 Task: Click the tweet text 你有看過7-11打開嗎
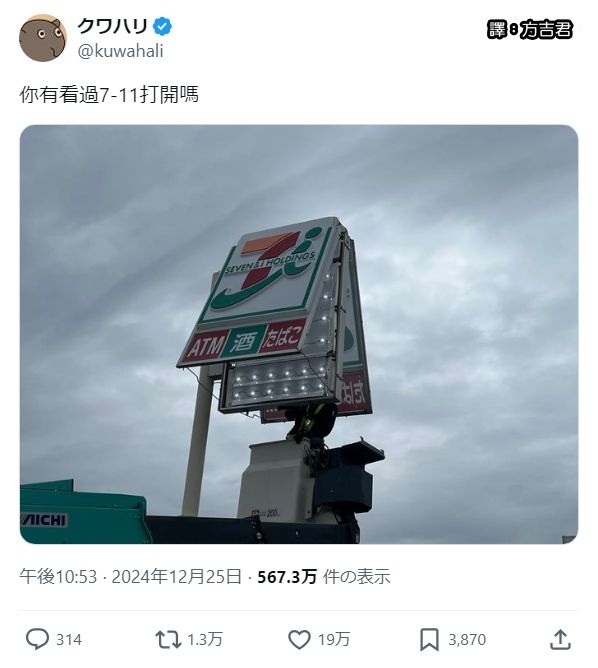pos(109,95)
